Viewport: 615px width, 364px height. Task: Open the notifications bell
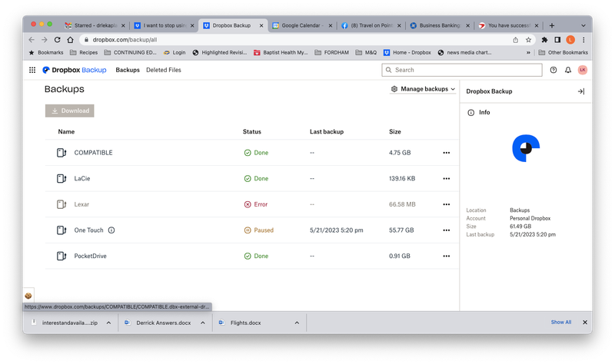(567, 70)
